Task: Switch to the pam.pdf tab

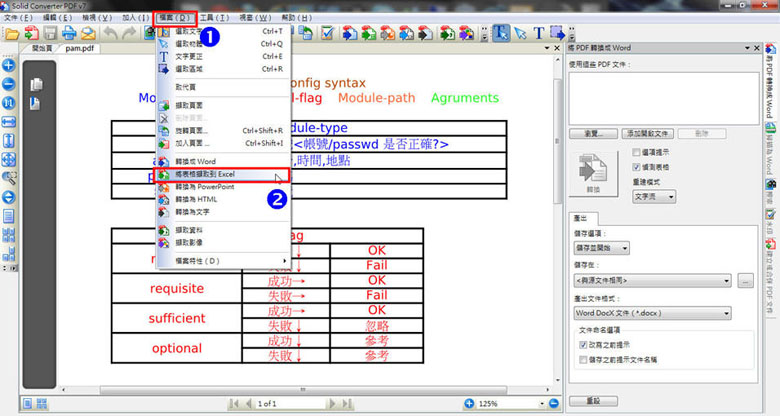Action: pos(79,48)
